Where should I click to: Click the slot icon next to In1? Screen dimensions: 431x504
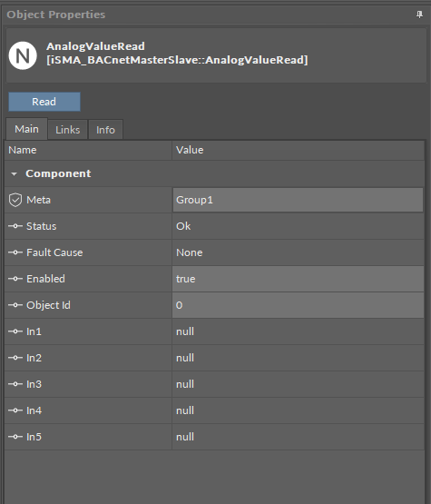pyautogui.click(x=15, y=331)
